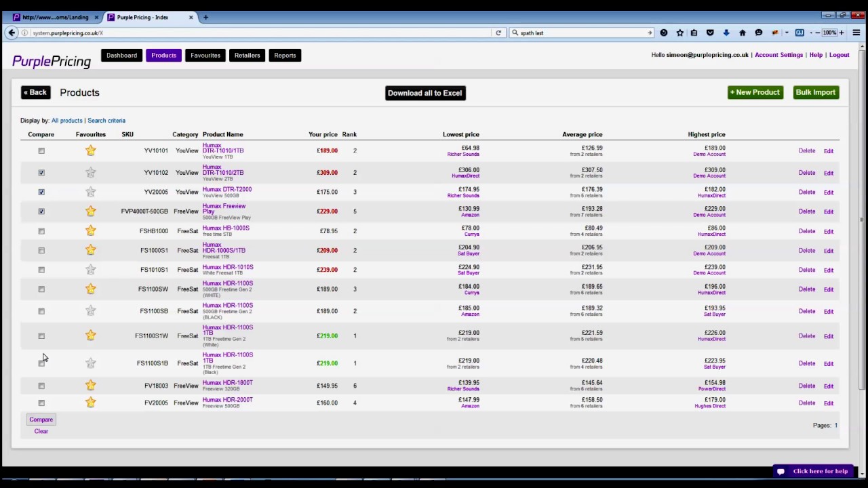Screen dimensions: 868x488
Task: Click the New Product button
Action: (755, 92)
